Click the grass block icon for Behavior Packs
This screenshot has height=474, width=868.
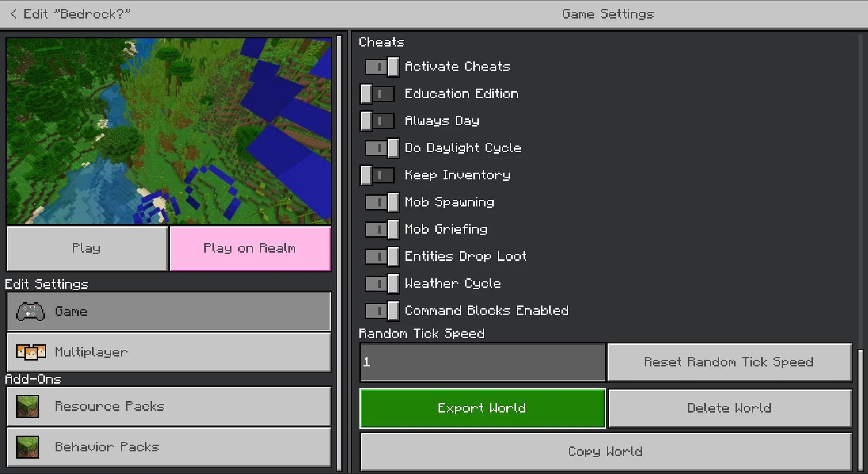coord(28,446)
